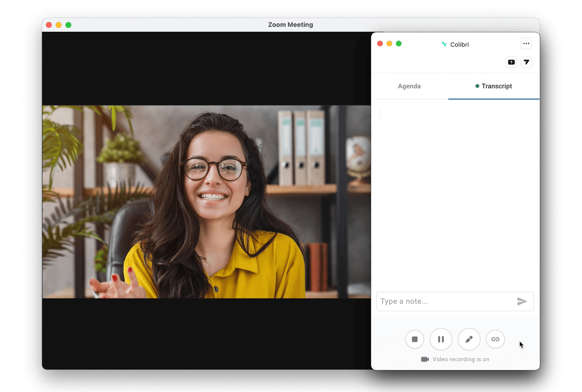This screenshot has height=392, width=582.
Task: Click the Colibri hummingbird logo
Action: click(444, 44)
